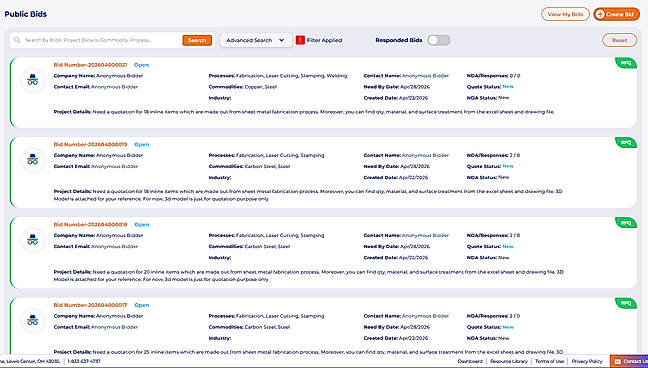This screenshot has width=648, height=368.
Task: Toggle the Responded Bids switch
Action: pyautogui.click(x=438, y=40)
